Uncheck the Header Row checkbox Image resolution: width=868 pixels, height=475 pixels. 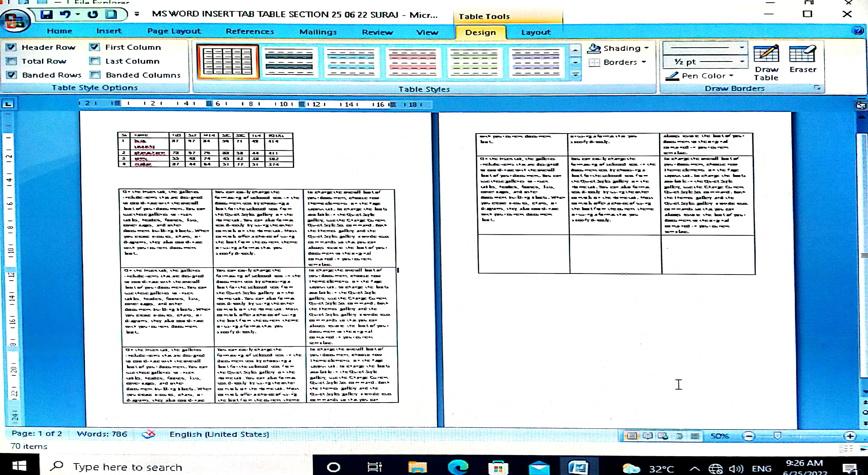(11, 47)
